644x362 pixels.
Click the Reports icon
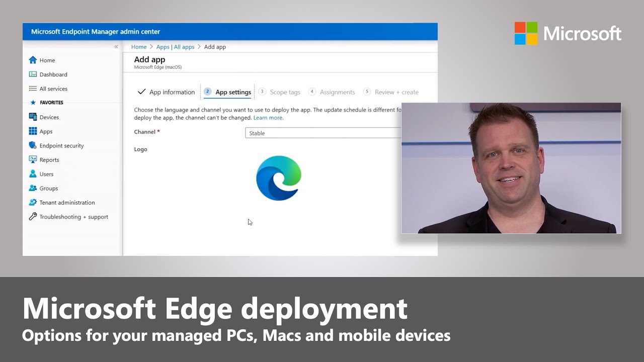point(33,159)
